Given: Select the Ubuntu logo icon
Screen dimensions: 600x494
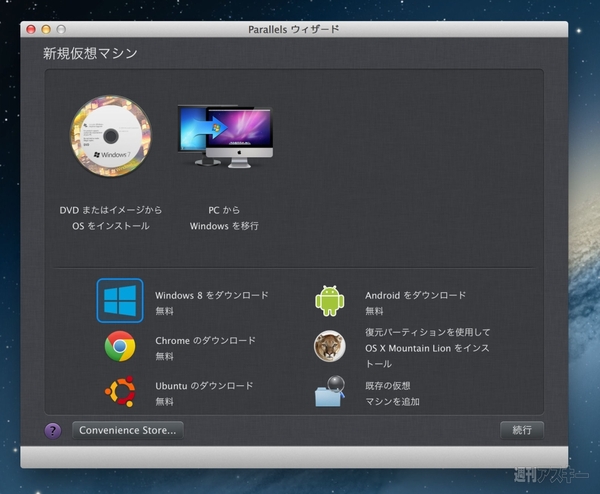Looking at the screenshot, I should pos(120,391).
